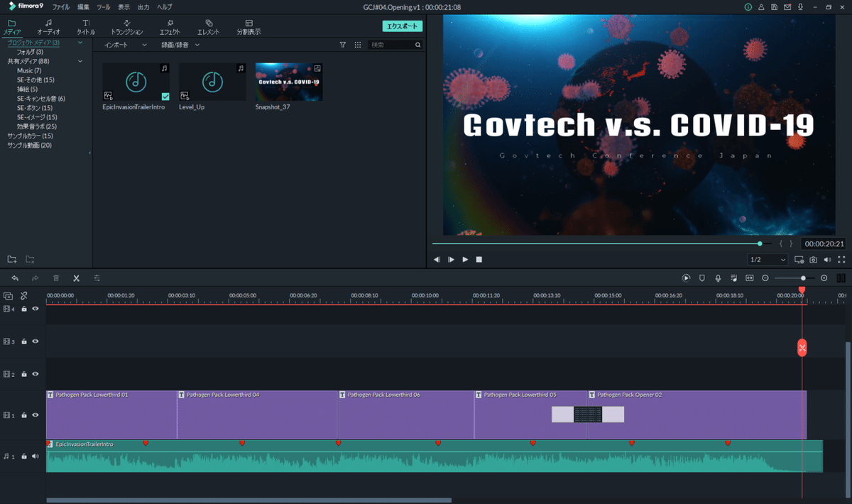The image size is (852, 504).
Task: Collapse media sidebar with small arrow
Action: [89, 153]
